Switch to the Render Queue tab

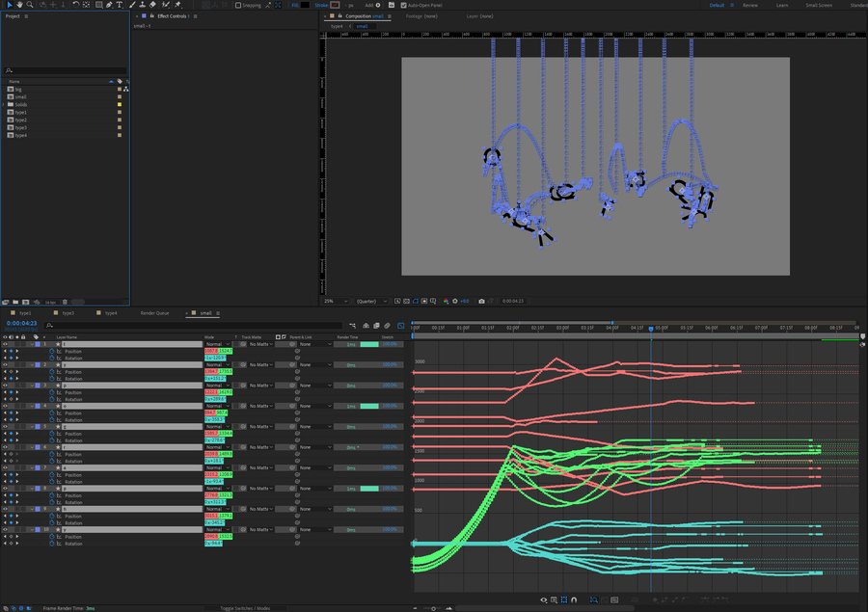[x=154, y=313]
